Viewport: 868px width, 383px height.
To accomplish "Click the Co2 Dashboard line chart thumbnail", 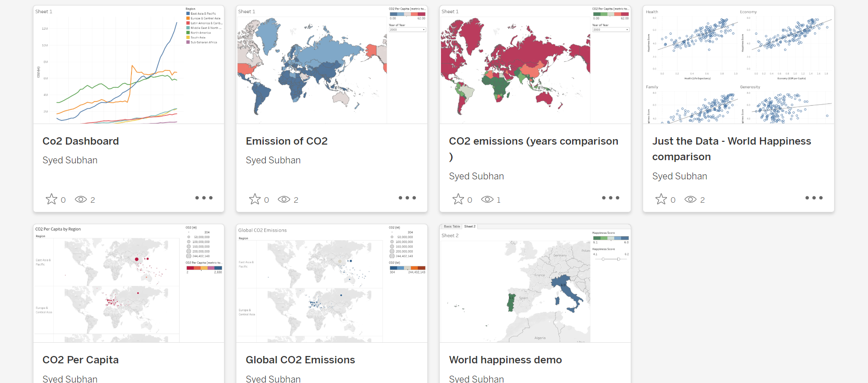I will pyautogui.click(x=129, y=65).
